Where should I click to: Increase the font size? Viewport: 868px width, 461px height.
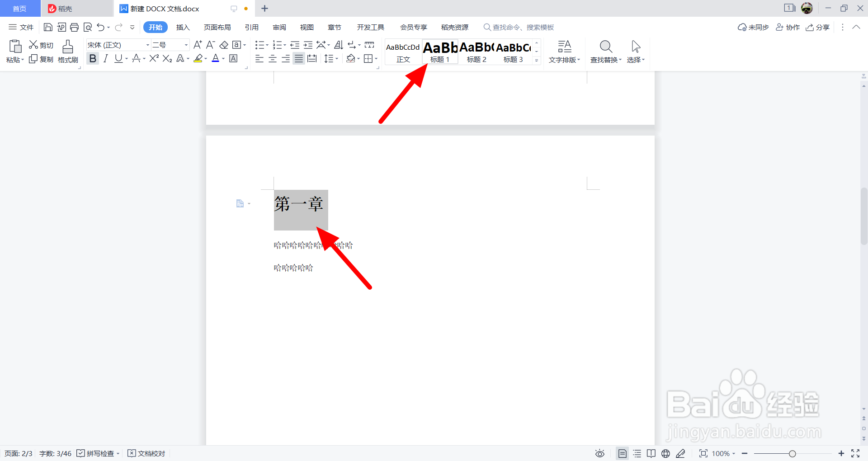[x=198, y=45]
